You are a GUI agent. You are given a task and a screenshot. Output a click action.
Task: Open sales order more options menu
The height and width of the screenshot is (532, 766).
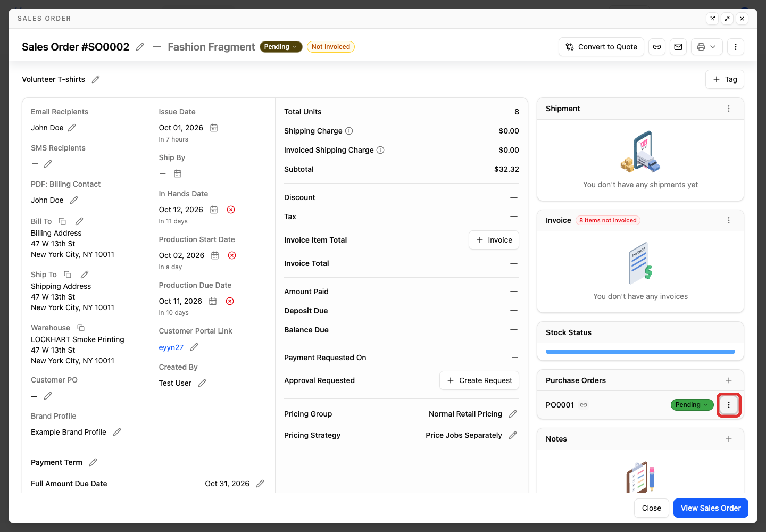click(x=736, y=47)
